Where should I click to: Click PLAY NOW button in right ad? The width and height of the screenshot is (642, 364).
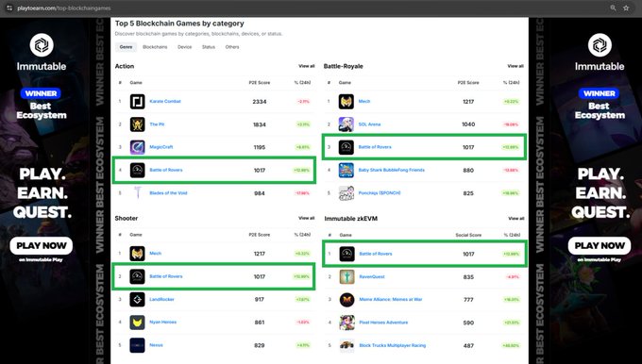[600, 246]
